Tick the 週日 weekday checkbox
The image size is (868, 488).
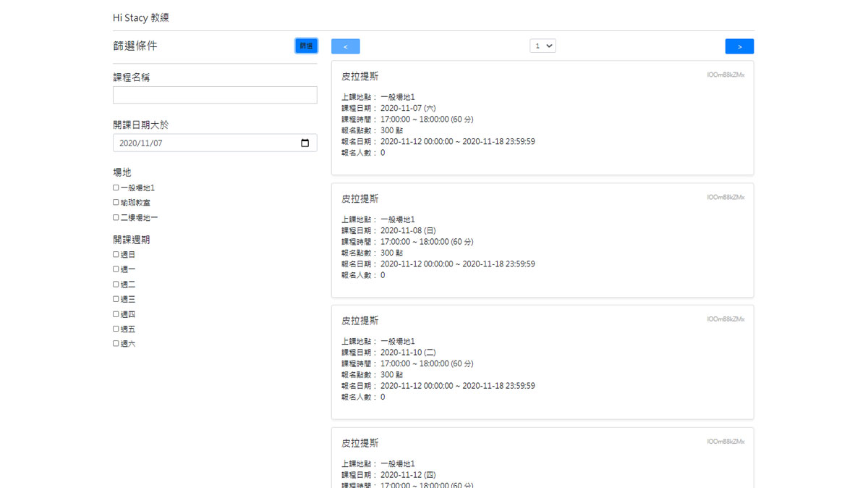click(x=116, y=254)
